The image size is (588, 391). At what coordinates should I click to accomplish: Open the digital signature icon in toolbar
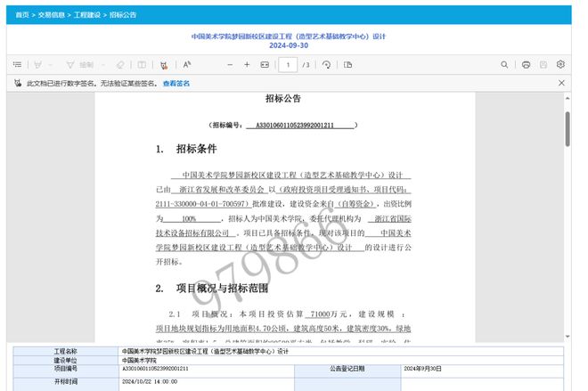164,65
